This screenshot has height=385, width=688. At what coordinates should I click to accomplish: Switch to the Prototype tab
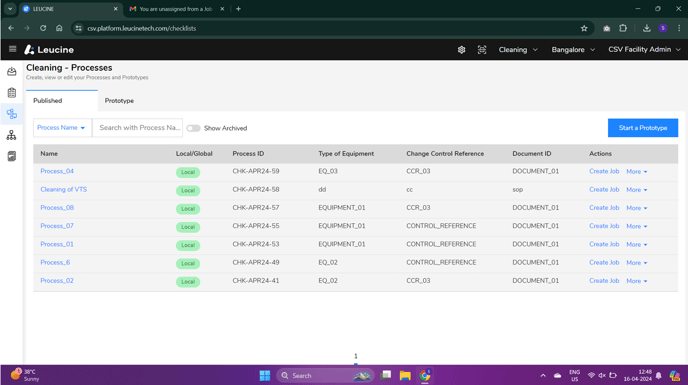click(119, 101)
